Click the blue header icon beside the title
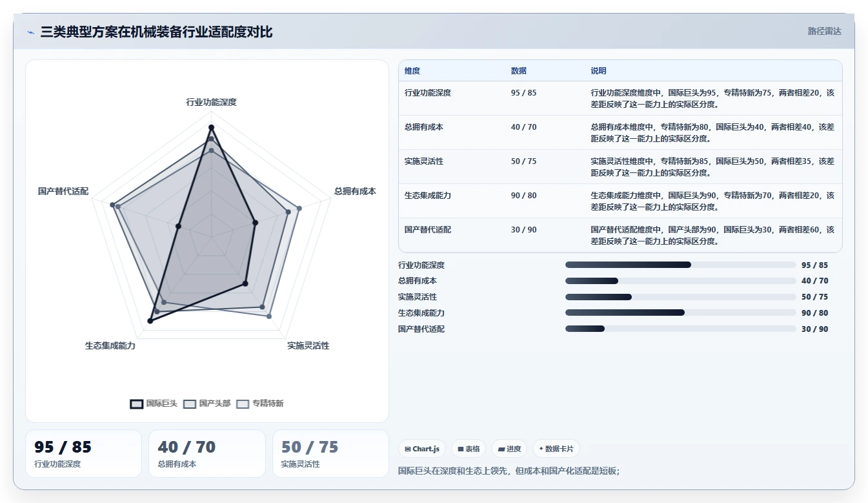868x503 pixels. [31, 32]
